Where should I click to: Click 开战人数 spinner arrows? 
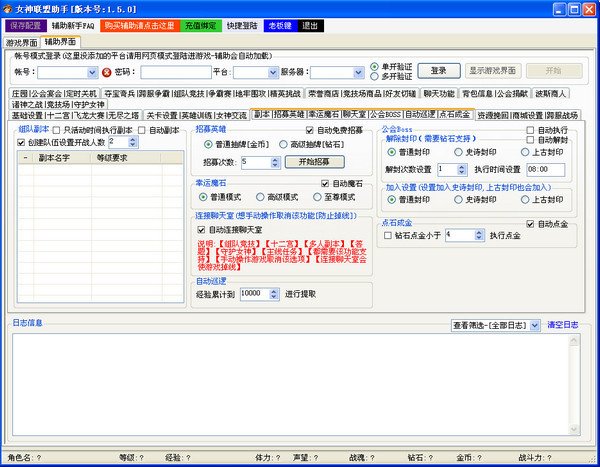(133, 142)
